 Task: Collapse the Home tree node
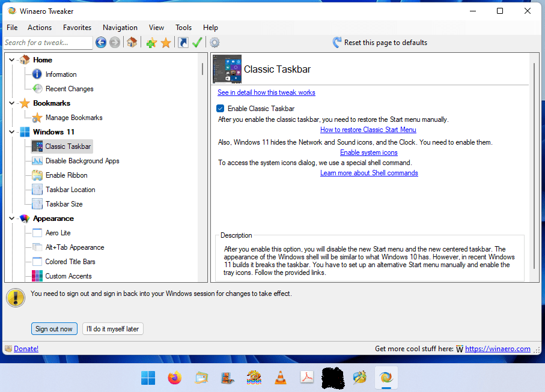tap(12, 59)
